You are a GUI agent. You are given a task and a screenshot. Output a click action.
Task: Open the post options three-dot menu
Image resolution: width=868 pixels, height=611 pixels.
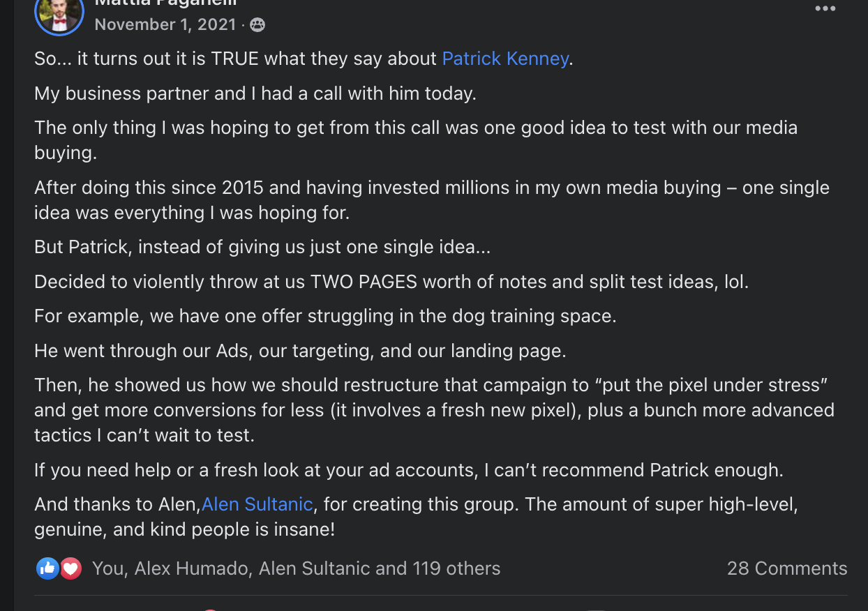click(825, 9)
